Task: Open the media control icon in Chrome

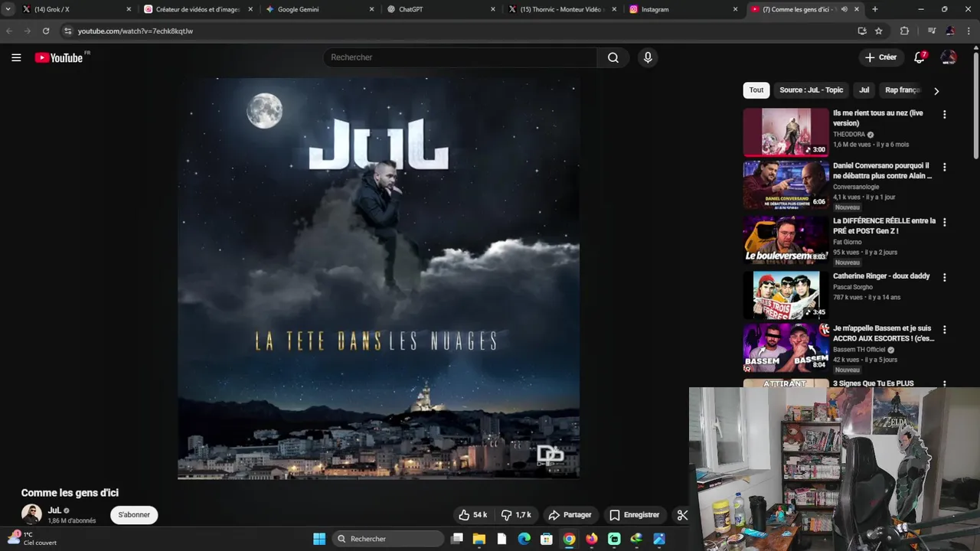Action: pos(932,31)
